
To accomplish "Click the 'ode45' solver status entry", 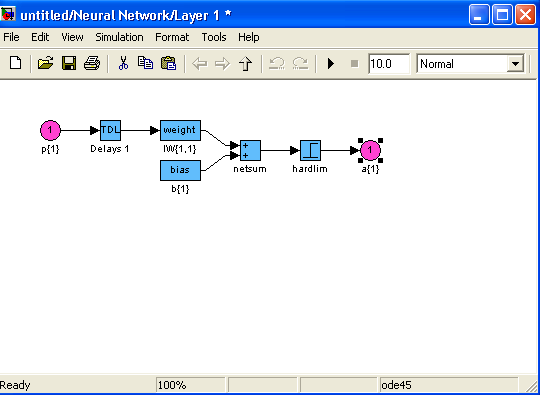I will (449, 385).
